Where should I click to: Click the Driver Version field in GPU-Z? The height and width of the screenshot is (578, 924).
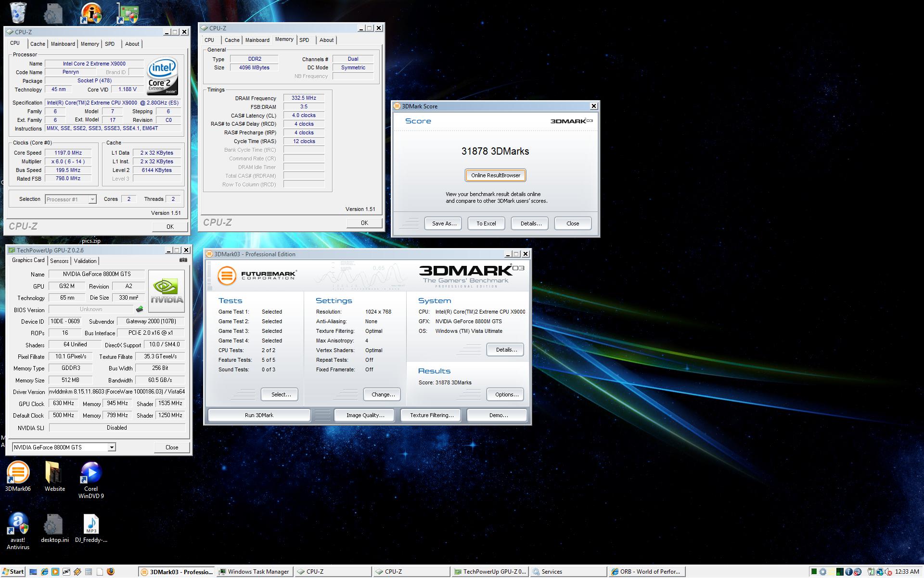pyautogui.click(x=117, y=392)
